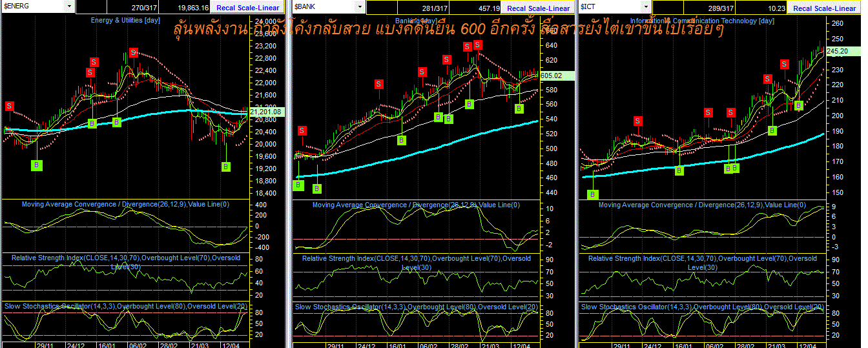Screen dimensions: 868x348
Task: Click the leftmost B buy marker in the ICT chart
Action: pyautogui.click(x=594, y=194)
